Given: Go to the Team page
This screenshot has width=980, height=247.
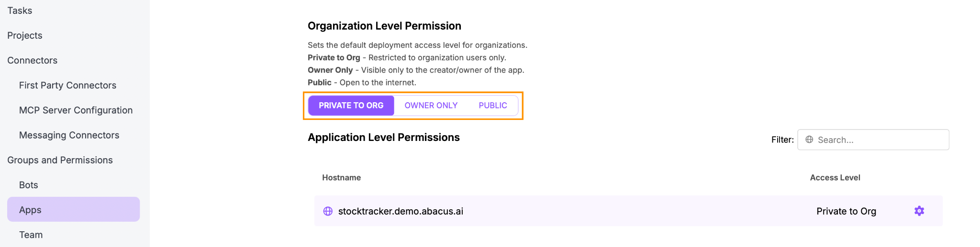Looking at the screenshot, I should point(31,235).
